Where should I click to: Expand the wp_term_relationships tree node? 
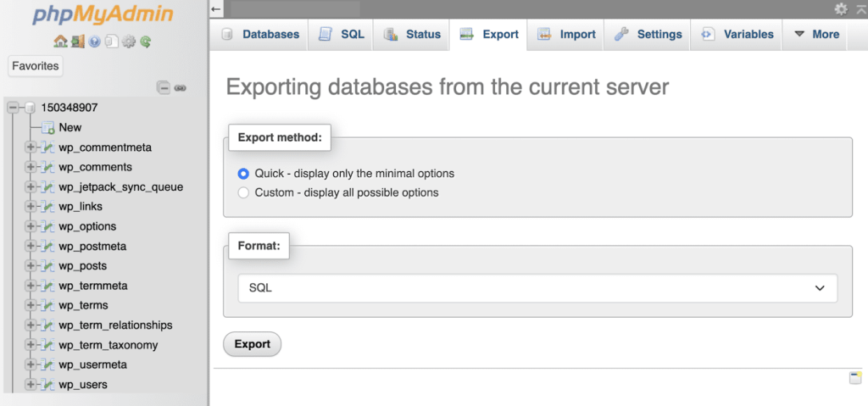pyautogui.click(x=31, y=325)
